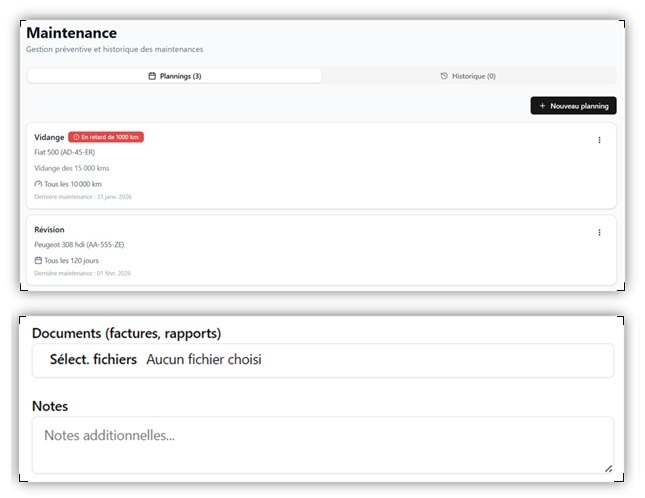Open the three-dot menu on the Vidange card
Image resolution: width=645 pixels, height=498 pixels.
pos(599,140)
